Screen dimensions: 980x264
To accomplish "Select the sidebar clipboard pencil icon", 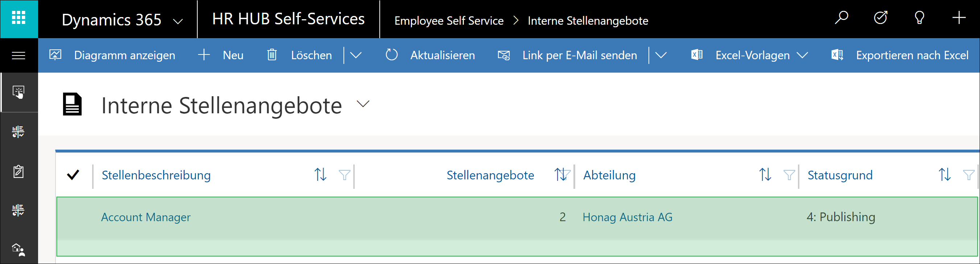I will point(18,171).
